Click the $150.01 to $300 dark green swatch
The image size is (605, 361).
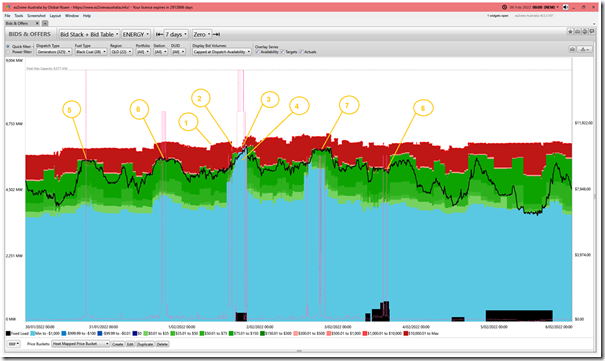[x=263, y=333]
